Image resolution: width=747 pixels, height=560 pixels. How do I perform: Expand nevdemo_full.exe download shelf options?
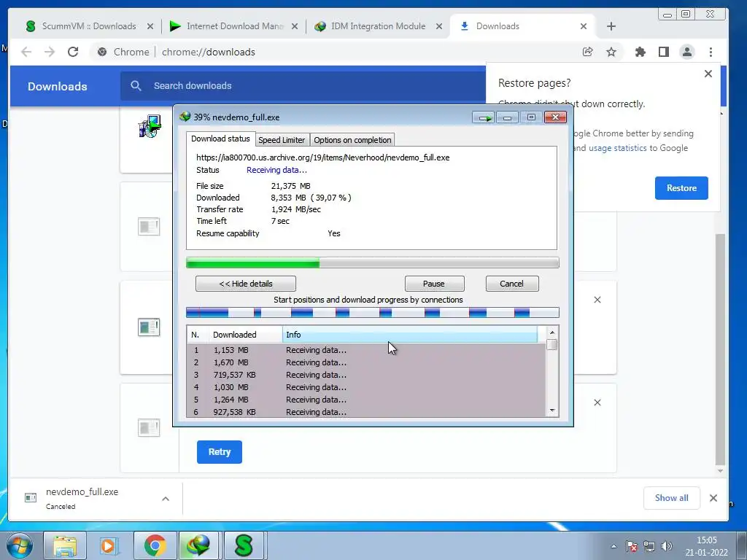[x=166, y=499]
